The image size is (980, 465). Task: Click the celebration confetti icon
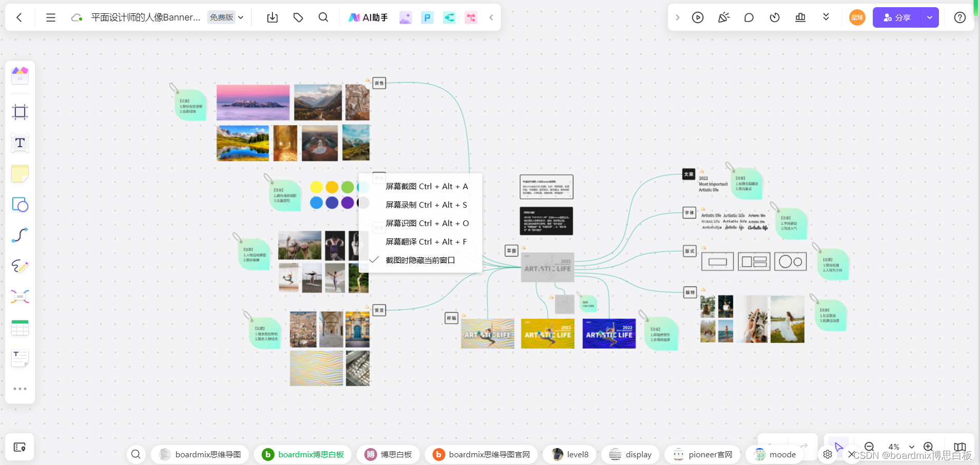coord(723,17)
